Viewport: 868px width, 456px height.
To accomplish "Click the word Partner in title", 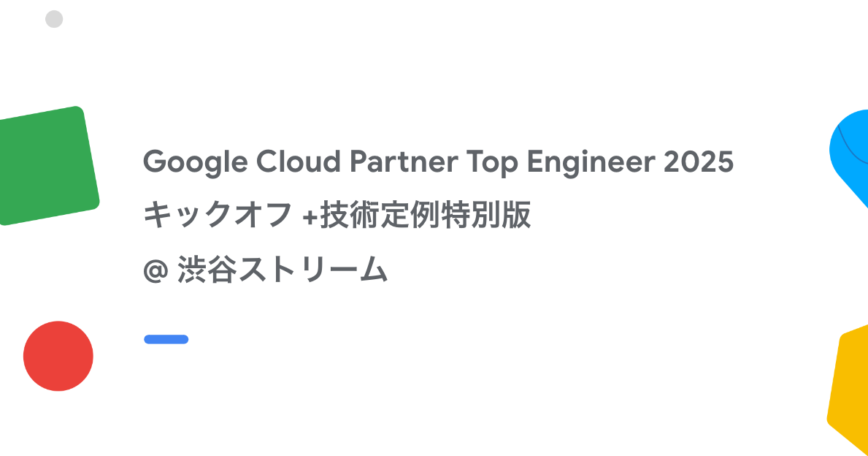I will (404, 161).
